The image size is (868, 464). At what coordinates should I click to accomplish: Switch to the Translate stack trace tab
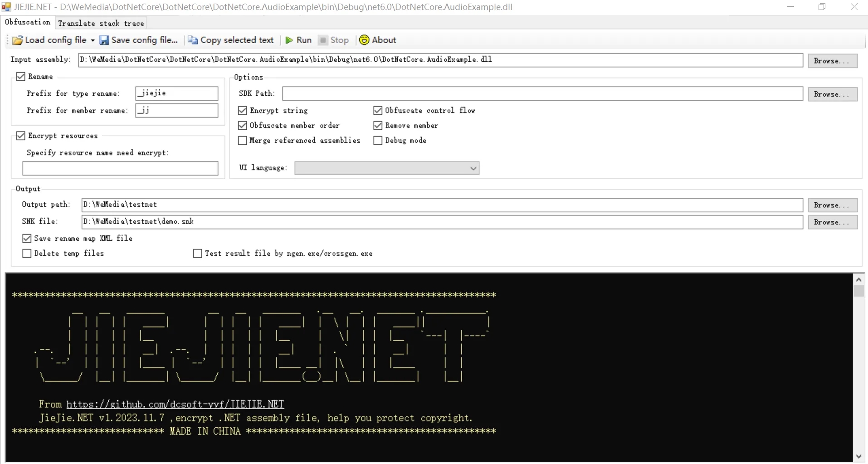coord(101,23)
